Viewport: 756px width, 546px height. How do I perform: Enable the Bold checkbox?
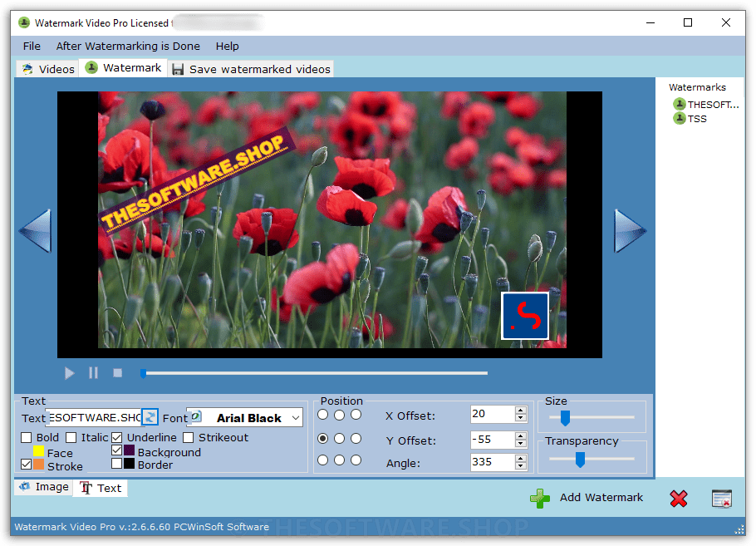click(27, 437)
